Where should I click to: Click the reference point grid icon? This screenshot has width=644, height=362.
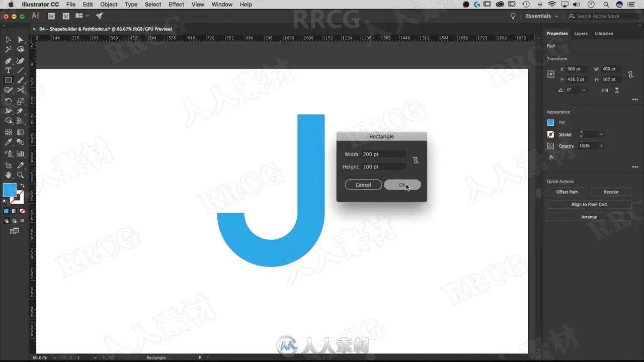coord(551,74)
